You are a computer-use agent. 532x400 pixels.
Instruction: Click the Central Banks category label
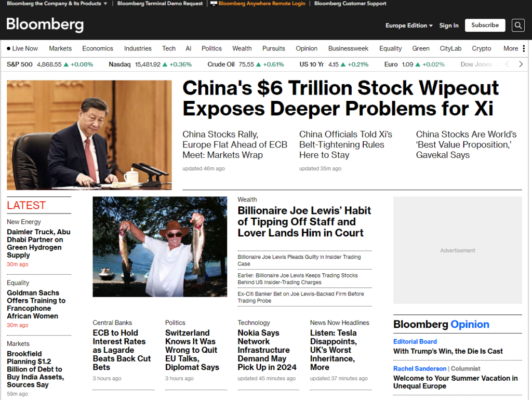click(x=112, y=323)
